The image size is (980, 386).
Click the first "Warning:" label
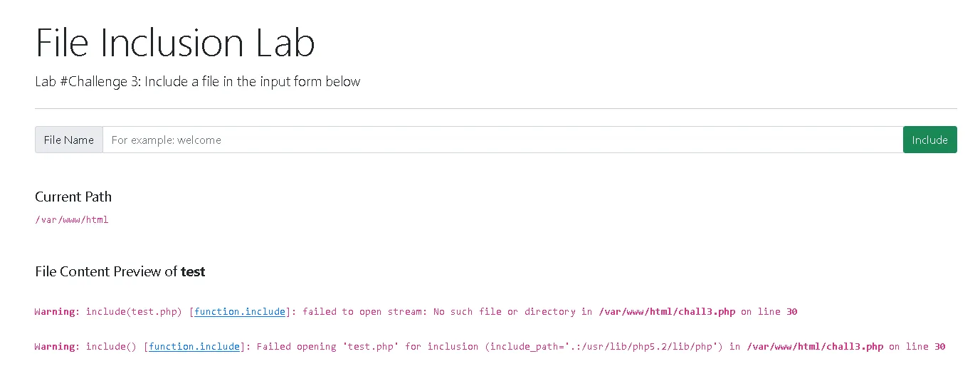(x=57, y=312)
